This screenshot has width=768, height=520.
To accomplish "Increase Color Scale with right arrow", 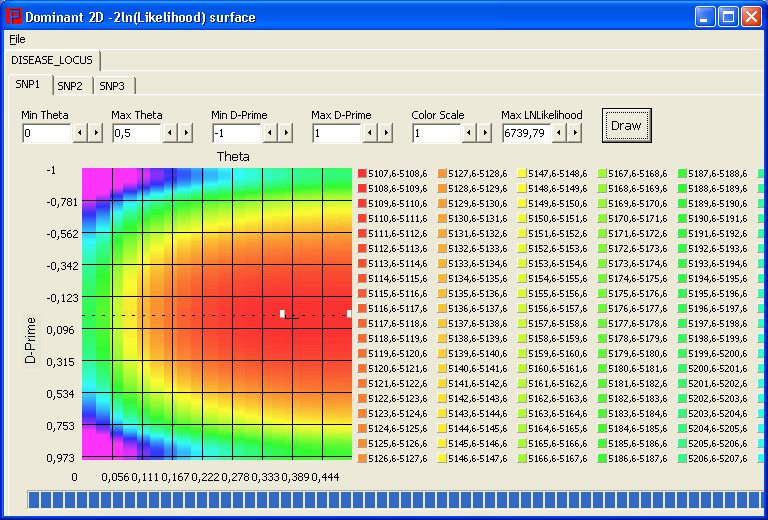I will point(485,133).
